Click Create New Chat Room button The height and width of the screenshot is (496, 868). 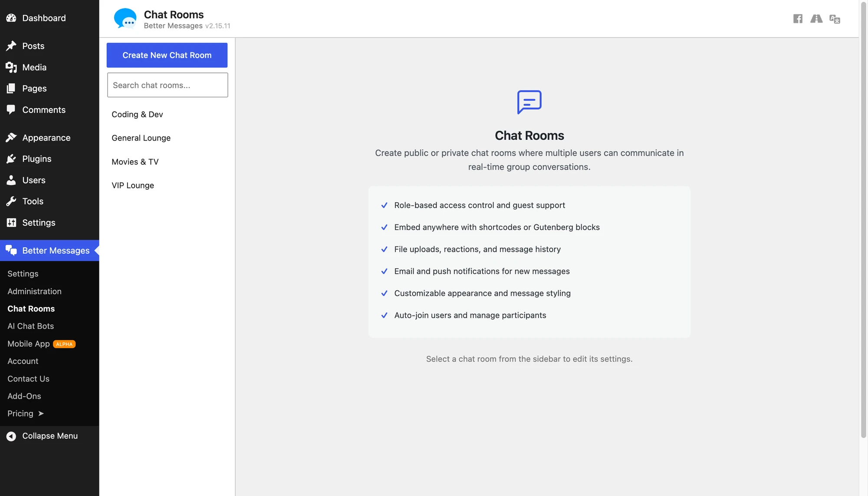pyautogui.click(x=167, y=55)
